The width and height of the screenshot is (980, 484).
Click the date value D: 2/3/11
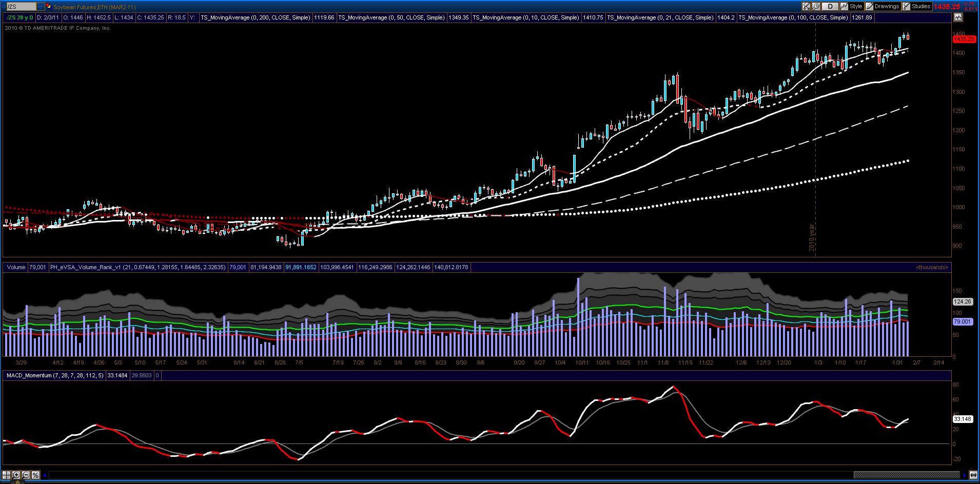pyautogui.click(x=48, y=17)
